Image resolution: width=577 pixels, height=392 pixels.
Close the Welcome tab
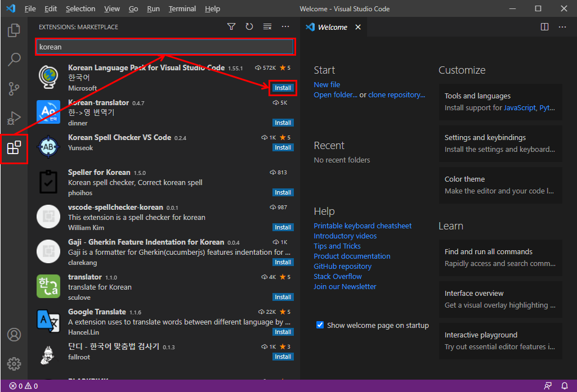point(358,27)
